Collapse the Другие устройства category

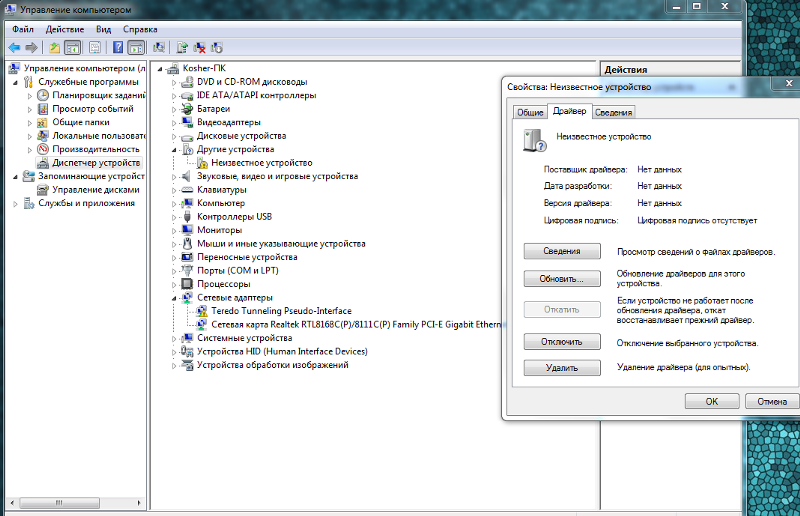click(174, 150)
